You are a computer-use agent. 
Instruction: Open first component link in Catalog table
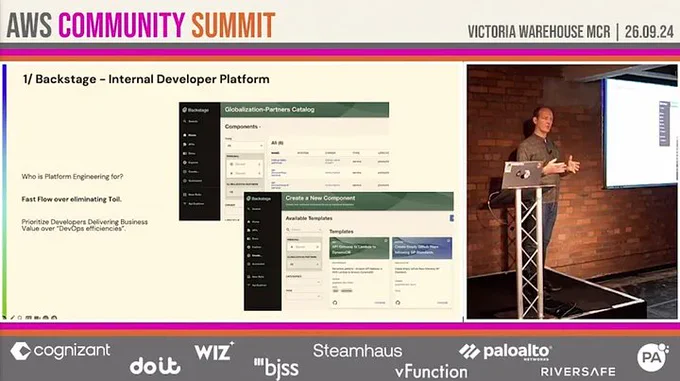[x=279, y=161]
